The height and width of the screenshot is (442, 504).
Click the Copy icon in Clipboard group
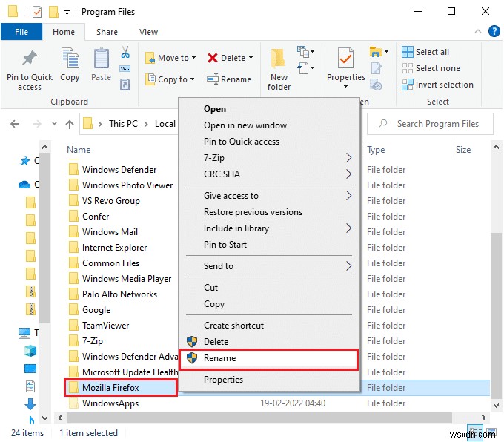pyautogui.click(x=70, y=59)
